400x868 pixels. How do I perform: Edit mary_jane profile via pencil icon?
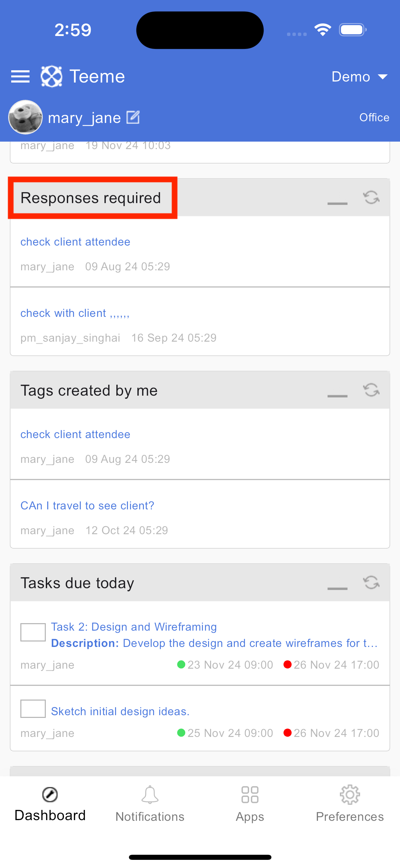(133, 117)
